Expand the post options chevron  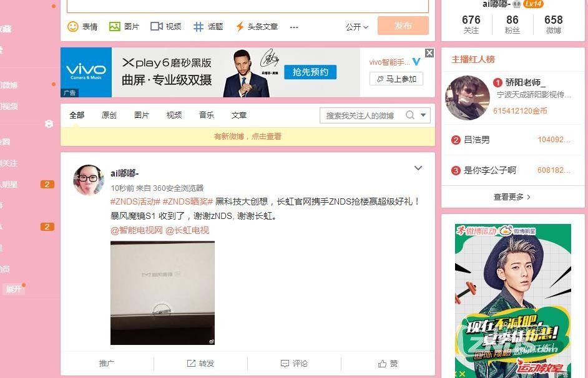click(418, 168)
